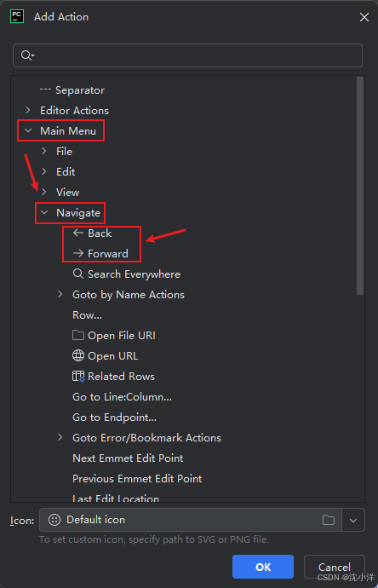Collapse the Navigate tree node
The image size is (378, 588).
pyautogui.click(x=44, y=212)
